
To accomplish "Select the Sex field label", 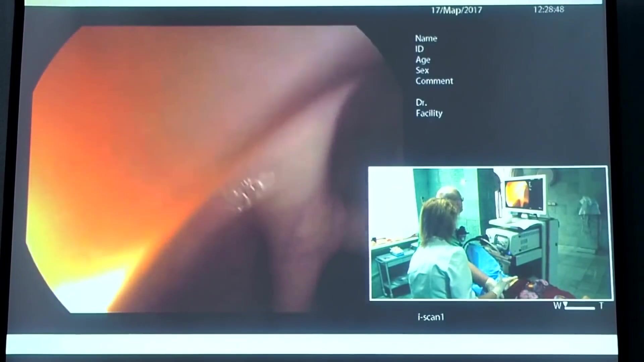I will pos(422,70).
